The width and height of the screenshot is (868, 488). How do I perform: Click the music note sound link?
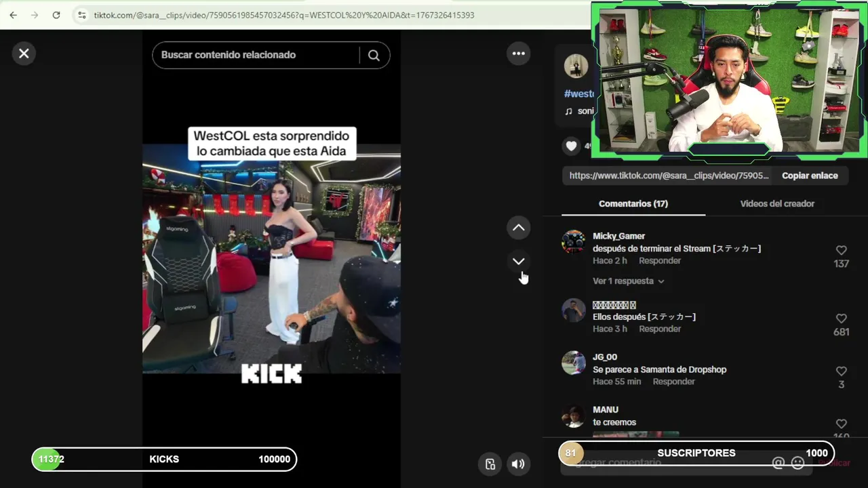579,111
